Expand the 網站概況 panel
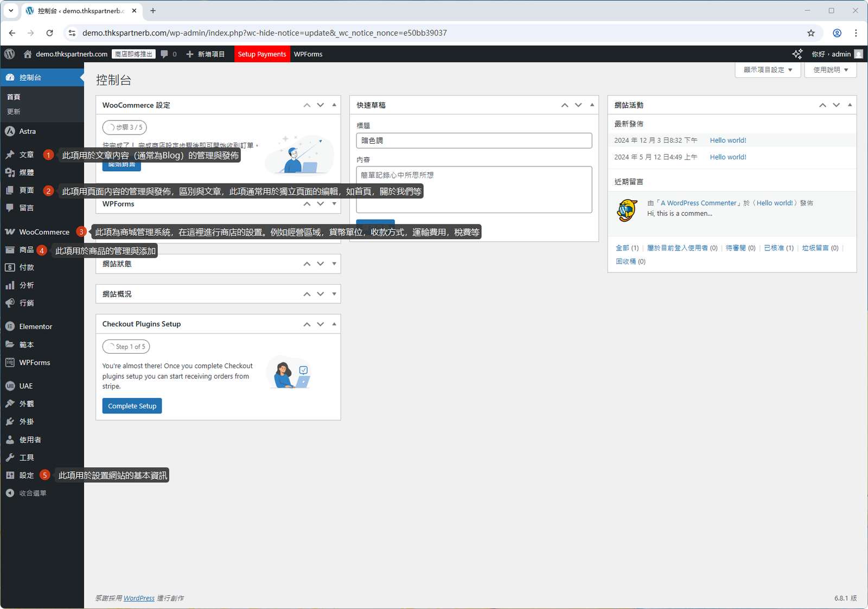868x609 pixels. (334, 294)
